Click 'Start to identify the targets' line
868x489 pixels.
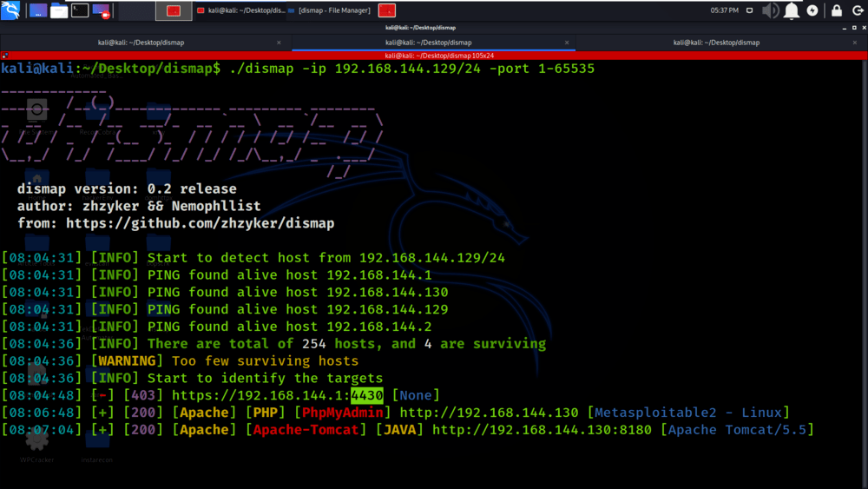click(x=192, y=378)
